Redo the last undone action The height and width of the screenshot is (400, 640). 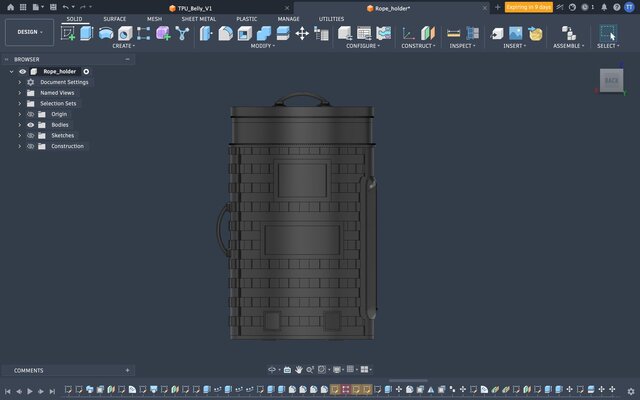tap(83, 7)
